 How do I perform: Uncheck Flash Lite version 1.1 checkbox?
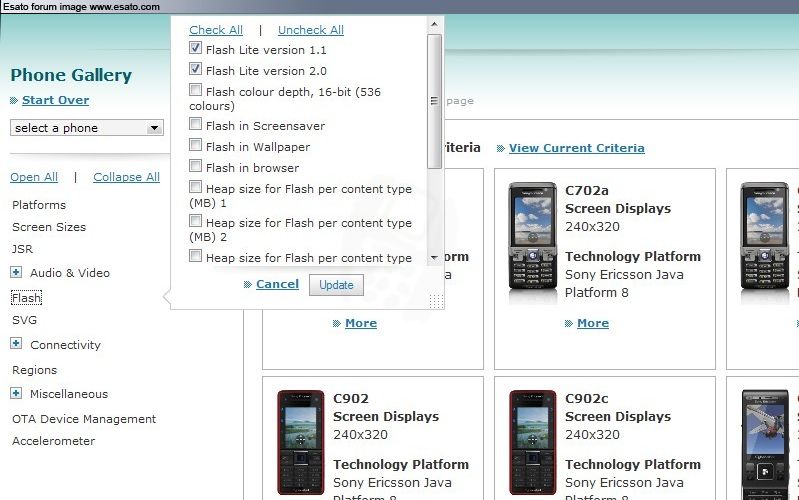coord(195,48)
